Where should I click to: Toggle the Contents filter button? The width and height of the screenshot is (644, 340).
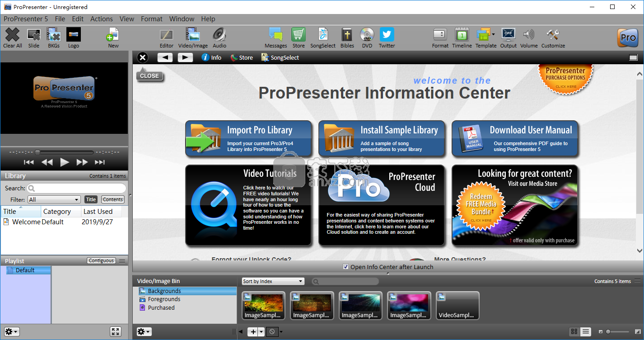113,199
